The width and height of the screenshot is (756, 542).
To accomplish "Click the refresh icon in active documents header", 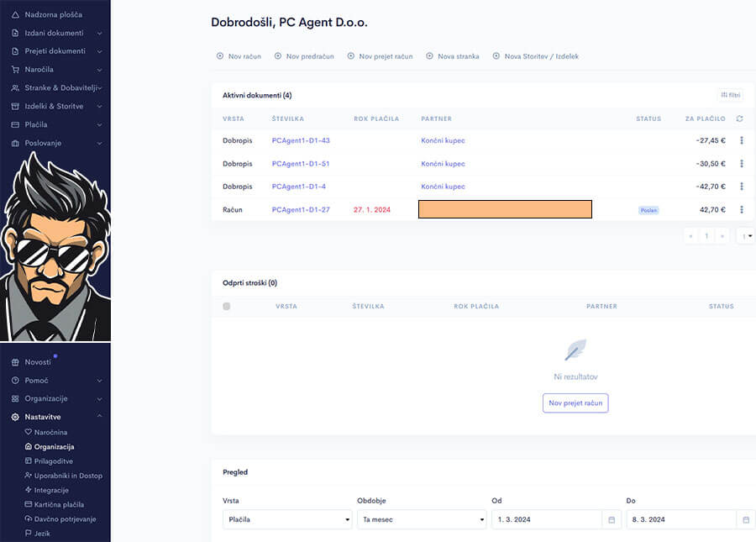I will (739, 118).
